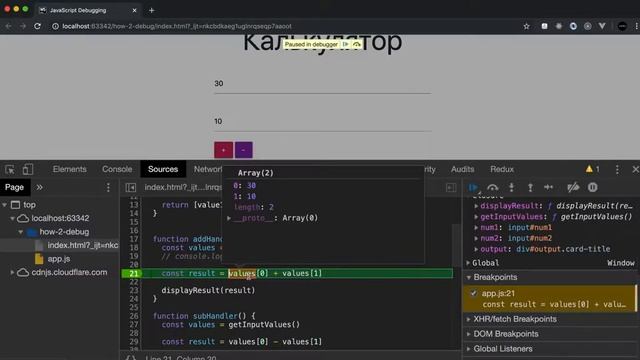The width and height of the screenshot is (640, 360).
Task: Click the JavaScript Debugging browser tab
Action: pyautogui.click(x=88, y=10)
